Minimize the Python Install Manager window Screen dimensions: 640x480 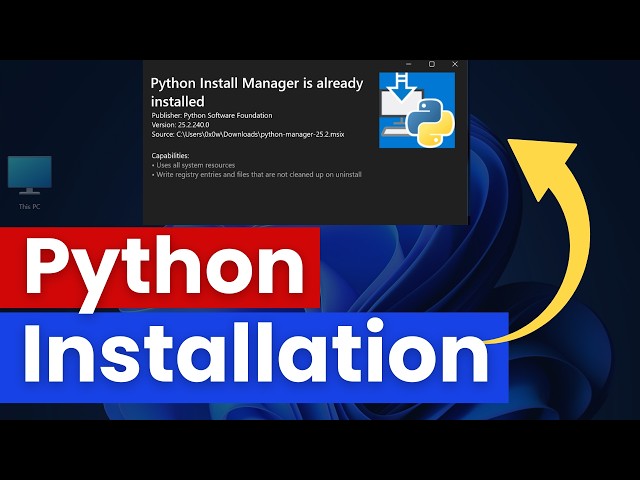click(x=409, y=64)
